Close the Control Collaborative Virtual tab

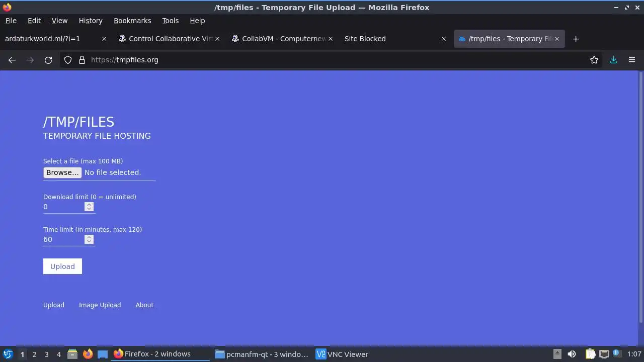(217, 39)
